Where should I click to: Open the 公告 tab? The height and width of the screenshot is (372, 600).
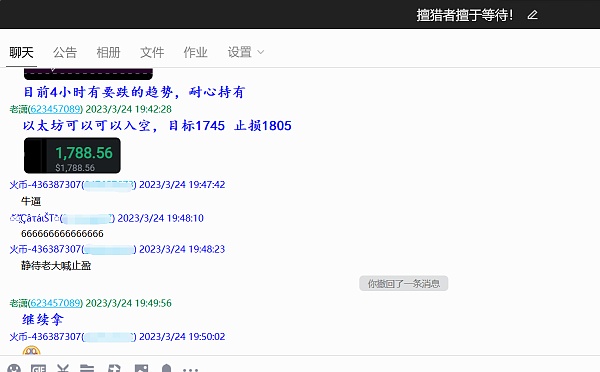(x=65, y=52)
